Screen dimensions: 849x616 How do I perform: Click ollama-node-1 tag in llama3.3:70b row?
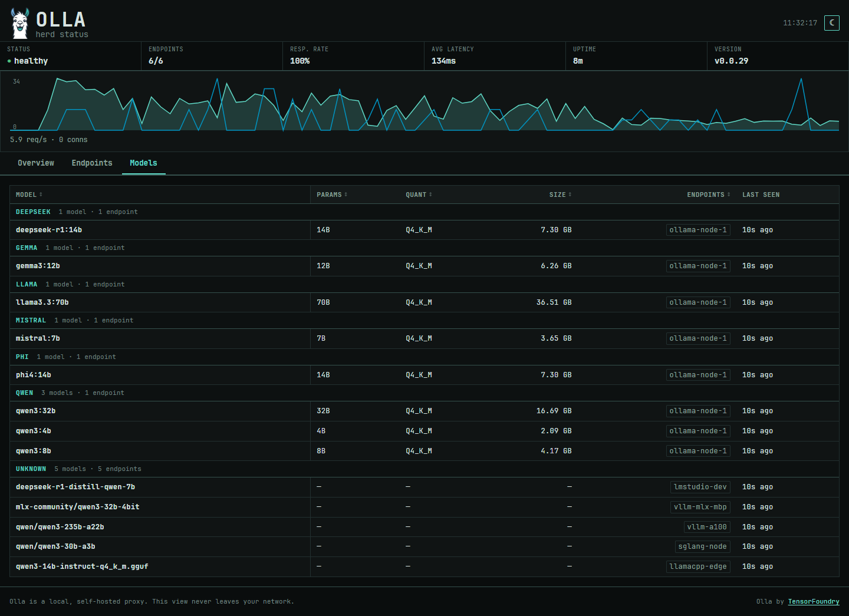[x=698, y=302]
